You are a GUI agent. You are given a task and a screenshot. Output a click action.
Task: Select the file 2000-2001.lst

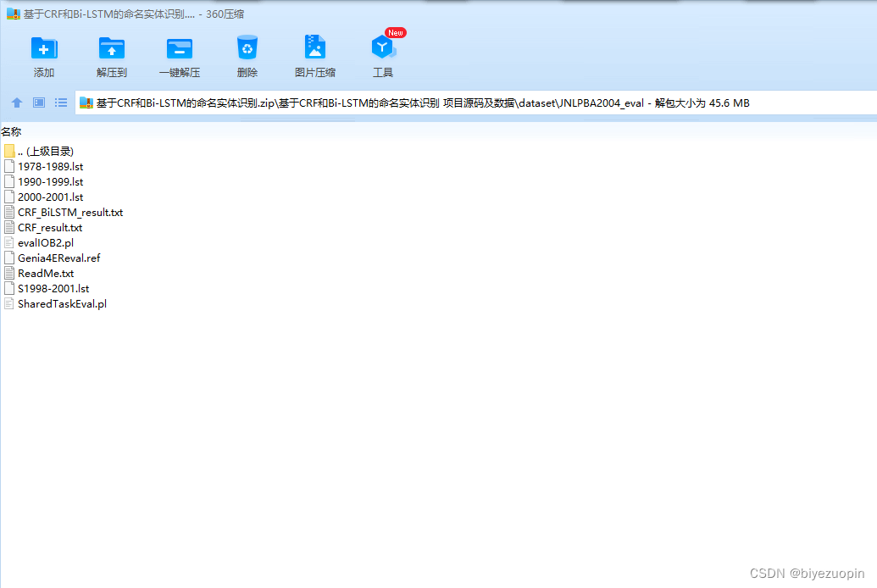point(50,197)
